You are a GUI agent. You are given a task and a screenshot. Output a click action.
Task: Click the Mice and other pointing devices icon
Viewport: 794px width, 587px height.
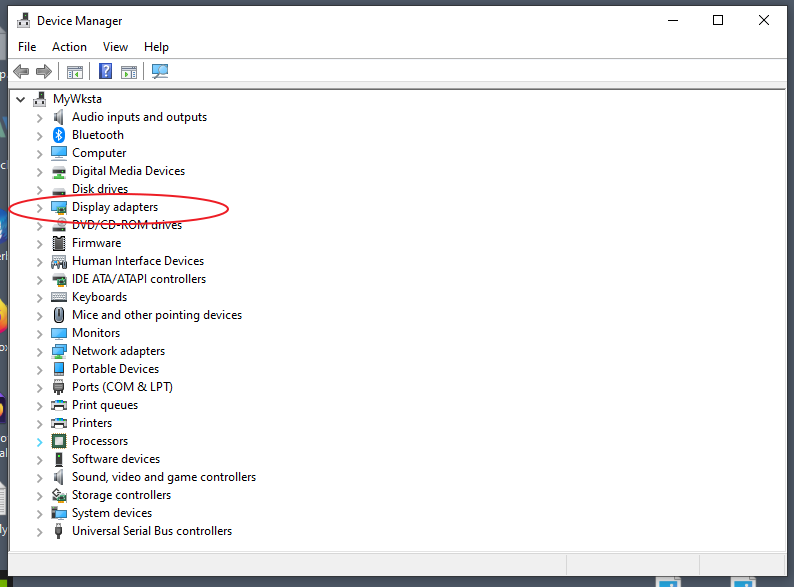click(x=59, y=315)
